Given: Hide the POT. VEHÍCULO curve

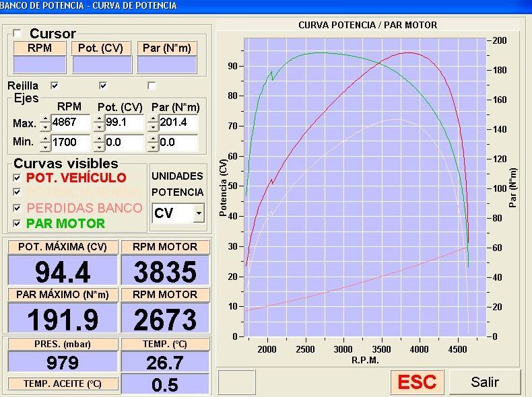Looking at the screenshot, I should click(18, 178).
